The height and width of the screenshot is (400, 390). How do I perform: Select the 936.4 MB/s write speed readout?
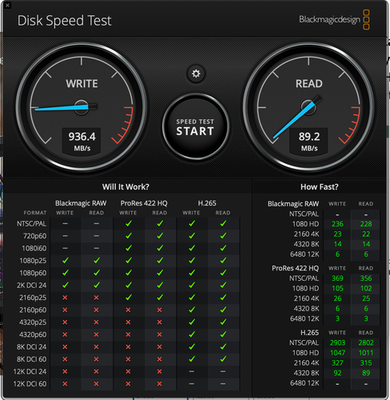[x=82, y=141]
